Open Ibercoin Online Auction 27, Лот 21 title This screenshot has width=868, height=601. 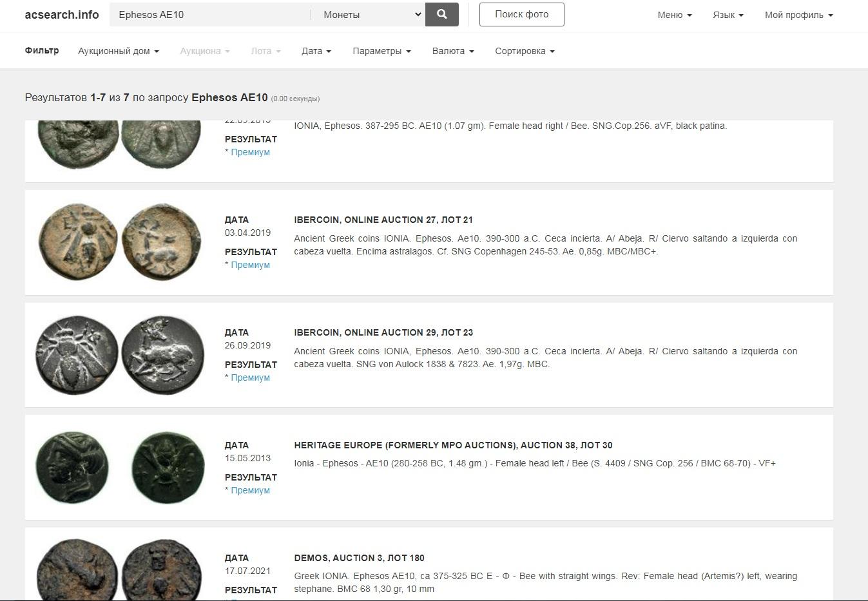[x=383, y=220]
